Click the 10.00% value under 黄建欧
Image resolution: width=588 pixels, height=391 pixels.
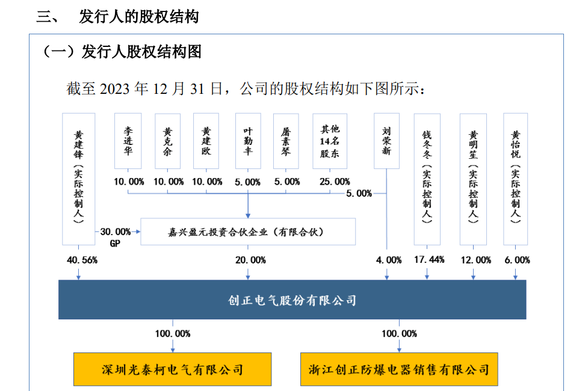[208, 182]
